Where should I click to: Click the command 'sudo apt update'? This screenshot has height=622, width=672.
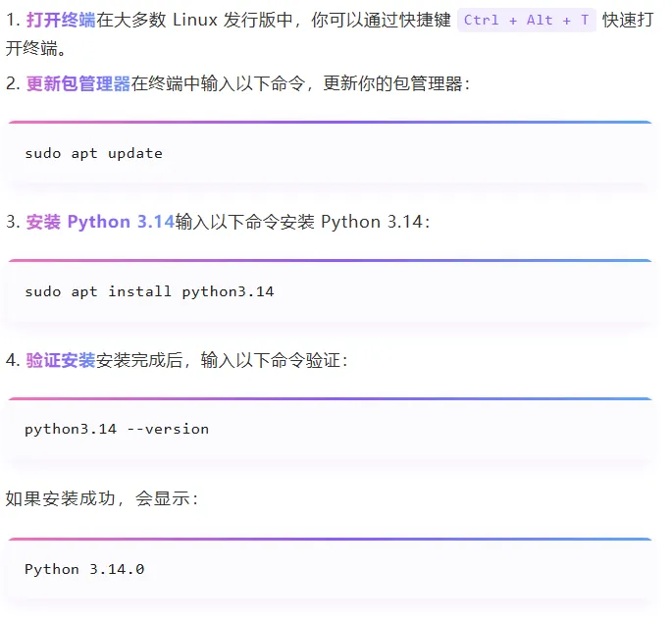point(94,153)
